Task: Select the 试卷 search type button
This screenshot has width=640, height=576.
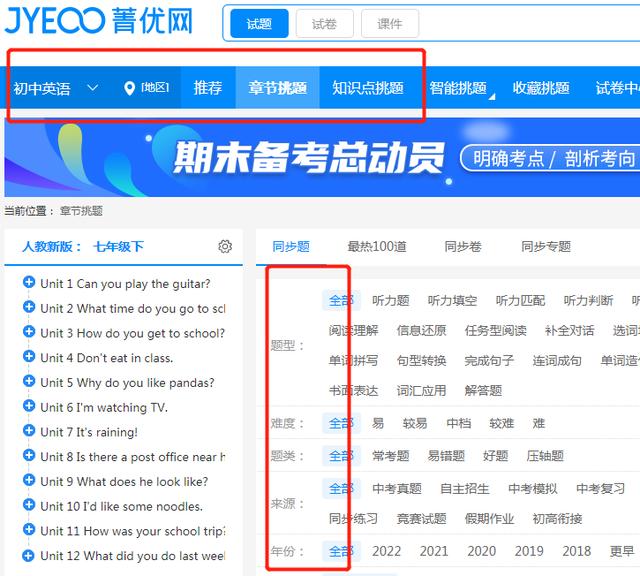Action: (324, 24)
